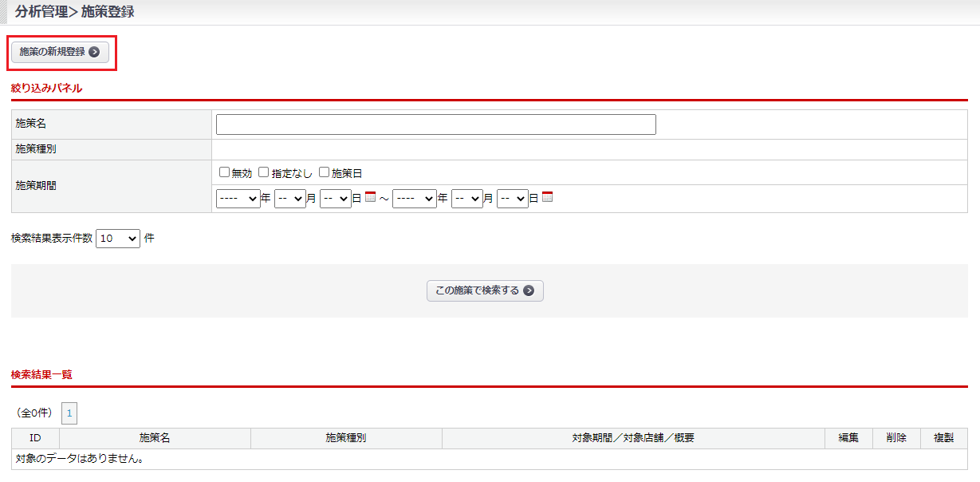Click the 施策種別 column header in results
This screenshot has height=482, width=980.
tap(346, 438)
